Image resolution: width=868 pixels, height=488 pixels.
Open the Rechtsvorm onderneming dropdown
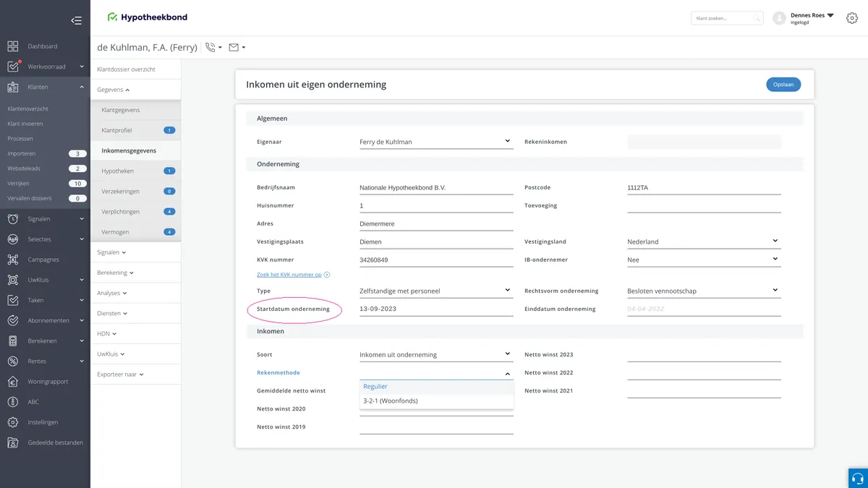[704, 291]
